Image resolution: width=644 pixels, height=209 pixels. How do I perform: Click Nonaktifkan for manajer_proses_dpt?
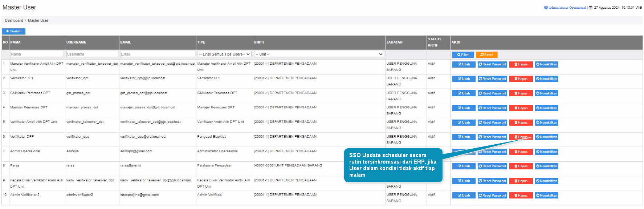[546, 108]
